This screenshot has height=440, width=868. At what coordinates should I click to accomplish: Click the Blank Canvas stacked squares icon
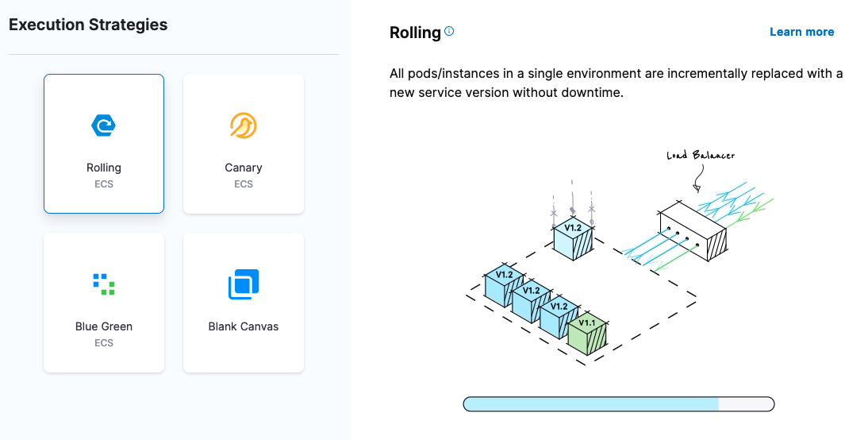(x=244, y=284)
